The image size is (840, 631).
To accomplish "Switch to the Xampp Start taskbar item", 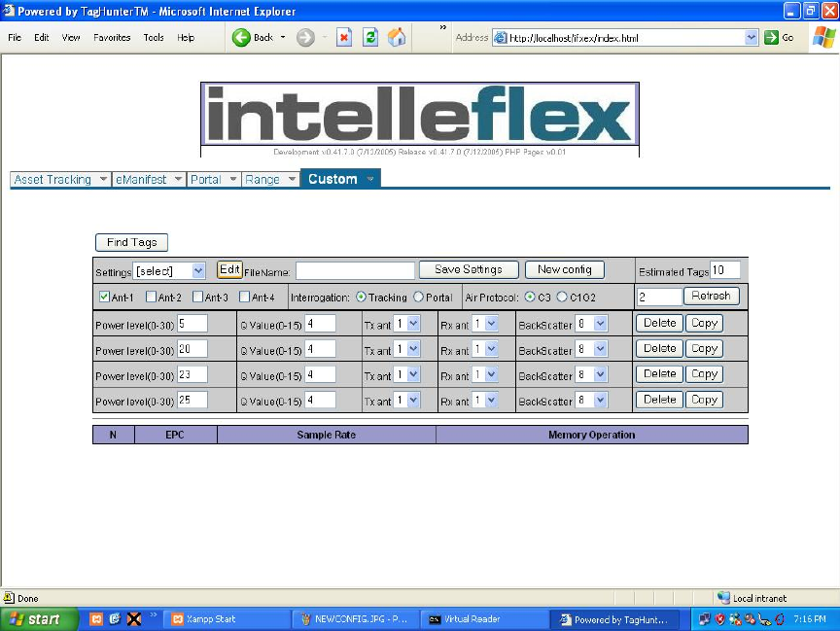I will point(227,619).
